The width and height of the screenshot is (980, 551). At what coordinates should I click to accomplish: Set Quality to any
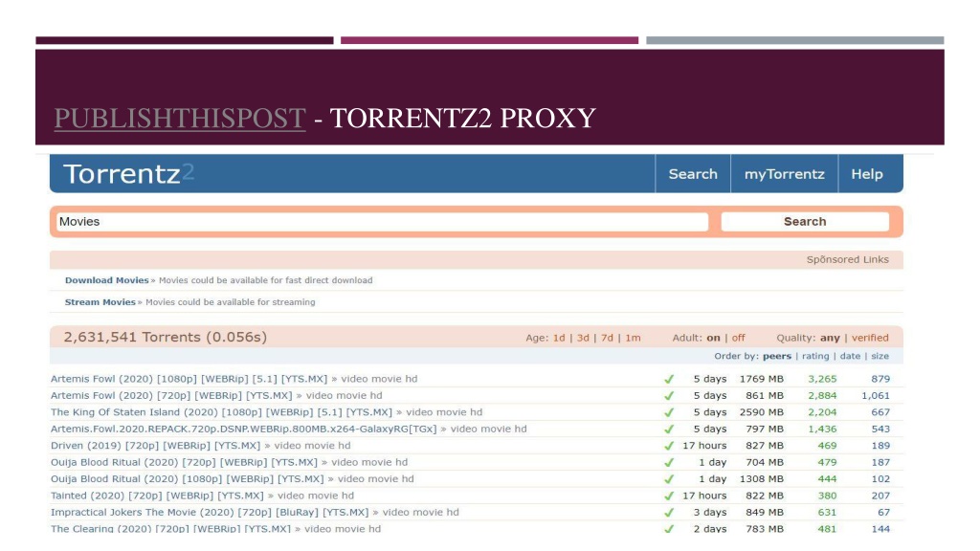(x=830, y=338)
